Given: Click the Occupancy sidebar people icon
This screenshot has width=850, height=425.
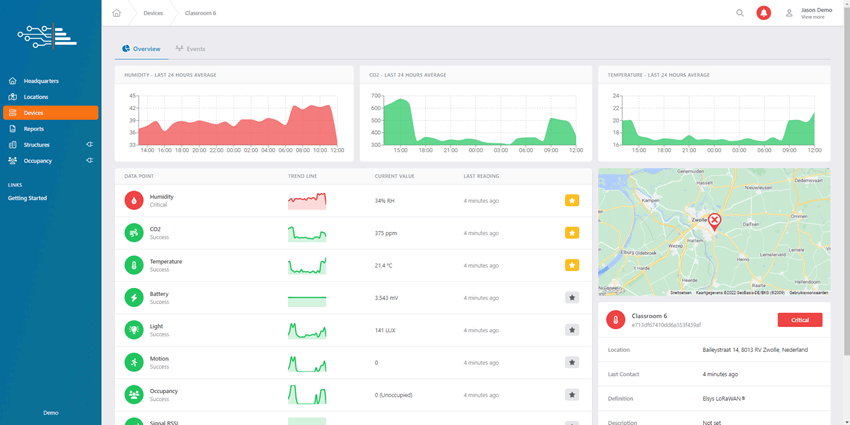Looking at the screenshot, I should coord(13,161).
